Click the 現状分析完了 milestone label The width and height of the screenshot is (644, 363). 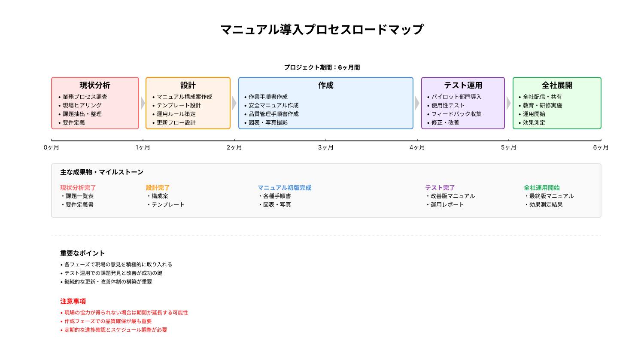coord(78,188)
